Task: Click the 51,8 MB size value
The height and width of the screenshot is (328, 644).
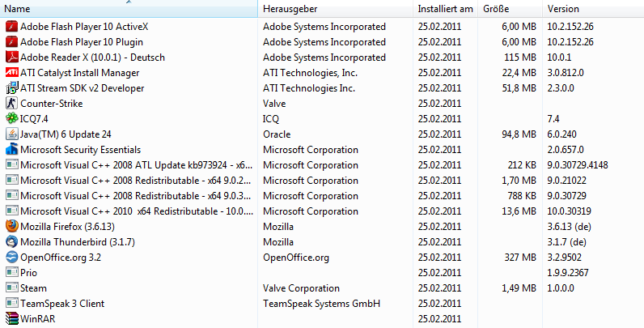Action: point(519,88)
